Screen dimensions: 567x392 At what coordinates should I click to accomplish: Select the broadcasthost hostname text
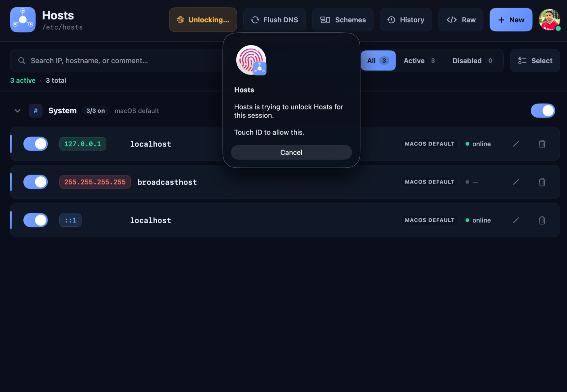(167, 182)
